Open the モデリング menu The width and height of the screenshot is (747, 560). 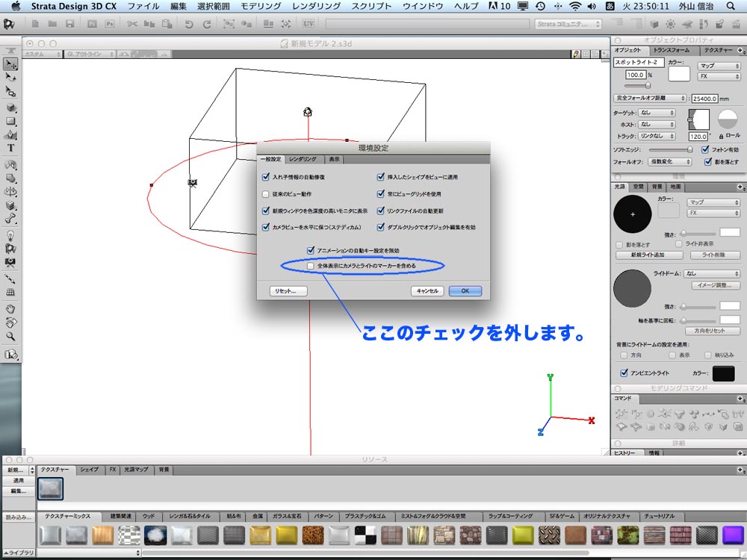coord(261,6)
